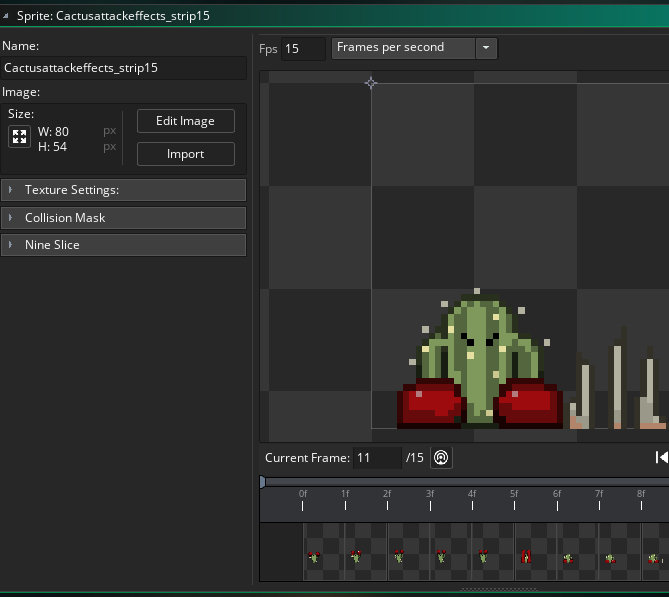Click the /15 total frames text
This screenshot has height=597, width=669.
[x=415, y=458]
